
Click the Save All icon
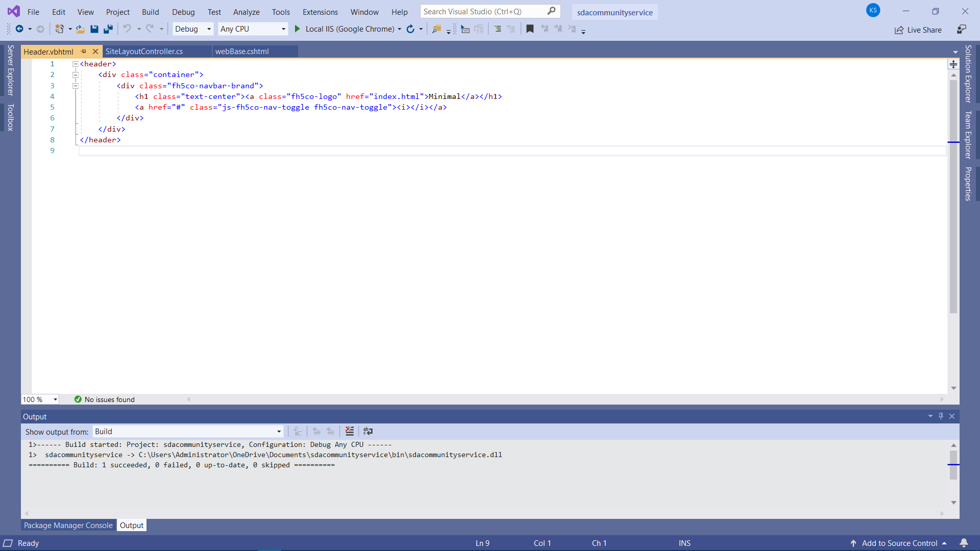coord(108,29)
